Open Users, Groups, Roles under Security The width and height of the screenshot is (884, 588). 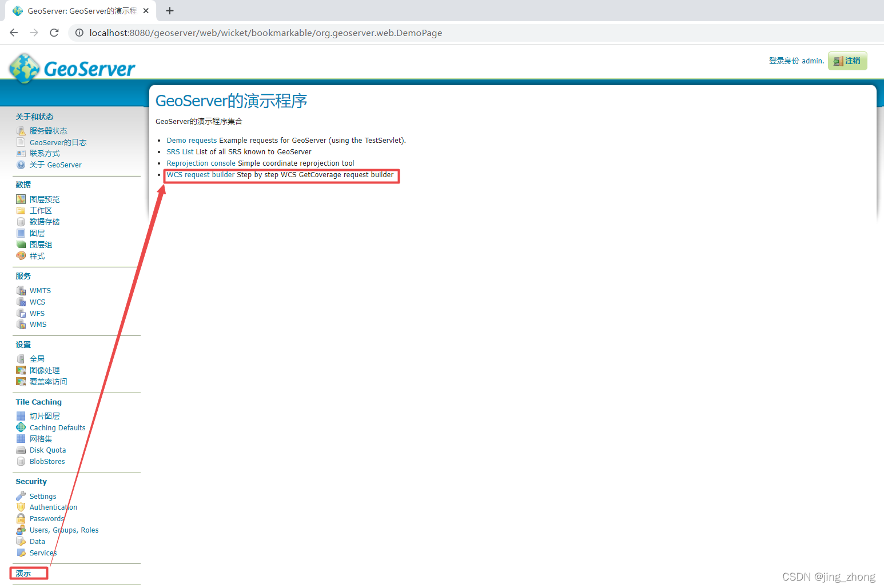64,530
